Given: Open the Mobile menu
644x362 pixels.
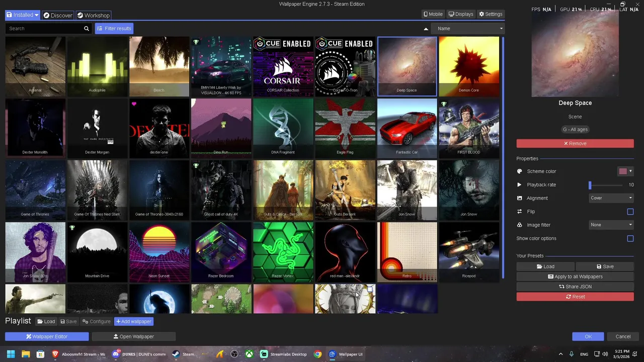Looking at the screenshot, I should point(433,14).
